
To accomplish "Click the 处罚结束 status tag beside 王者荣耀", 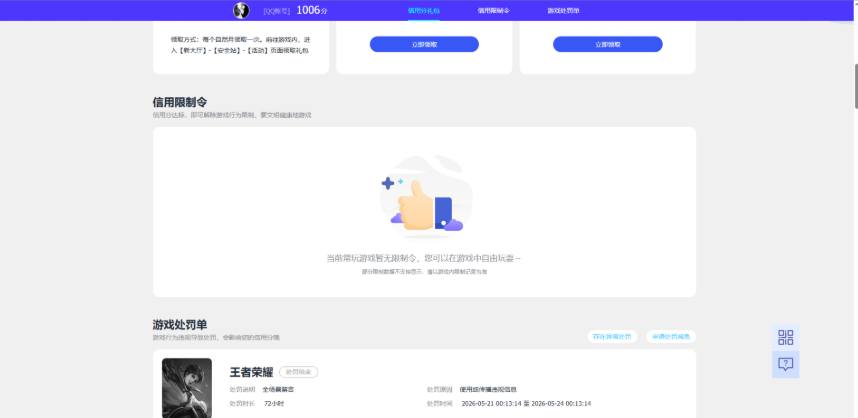I will [x=298, y=372].
